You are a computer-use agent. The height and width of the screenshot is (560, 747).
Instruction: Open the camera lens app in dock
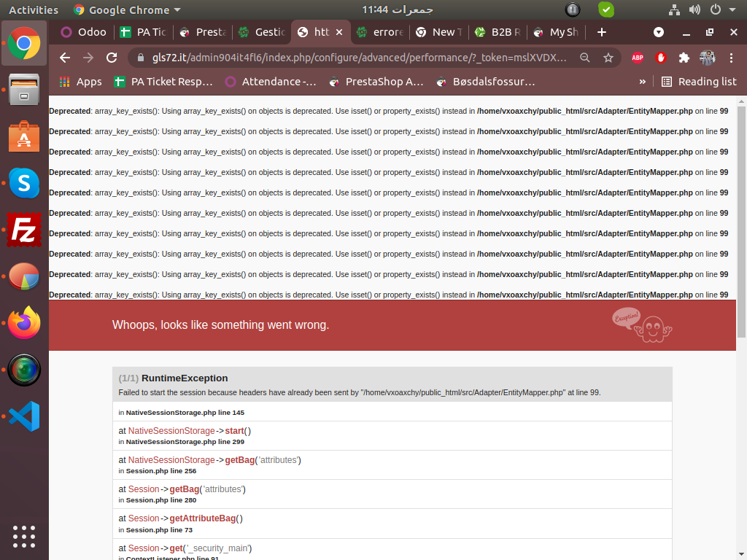(24, 370)
